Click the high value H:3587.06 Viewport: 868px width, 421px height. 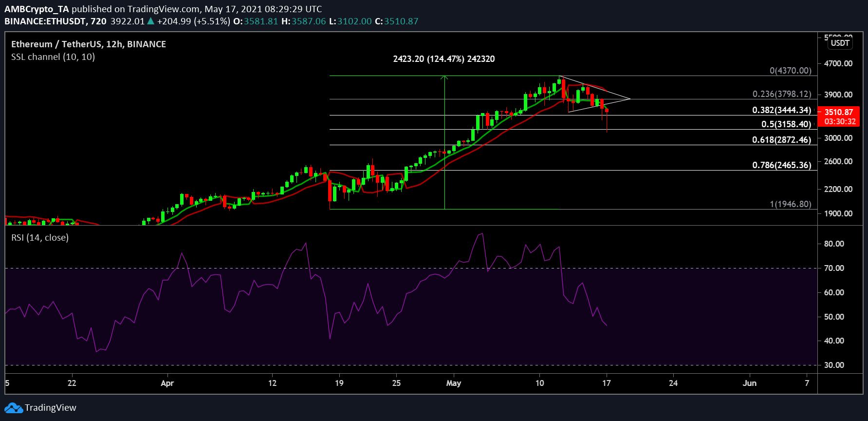tap(304, 21)
